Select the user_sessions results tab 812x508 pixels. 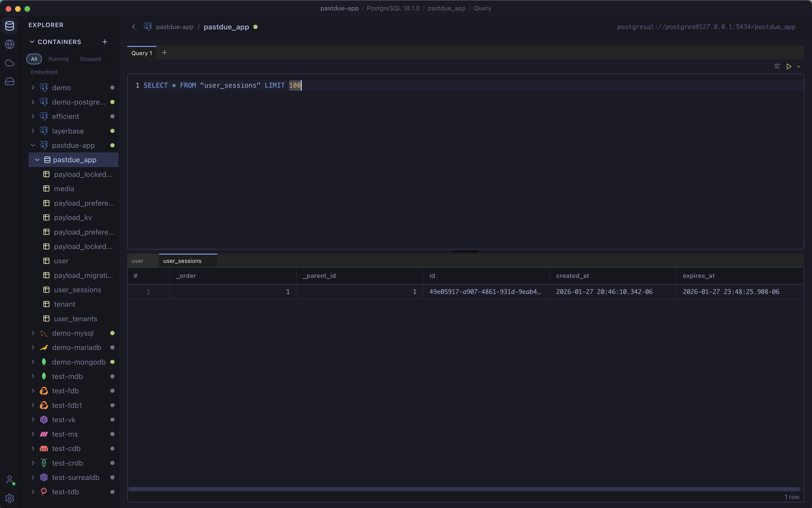point(188,261)
